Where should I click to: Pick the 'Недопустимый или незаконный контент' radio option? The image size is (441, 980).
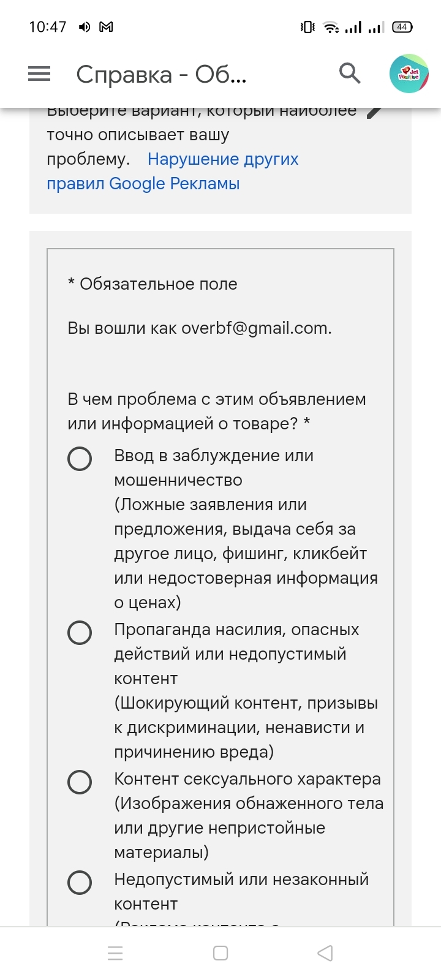point(80,882)
